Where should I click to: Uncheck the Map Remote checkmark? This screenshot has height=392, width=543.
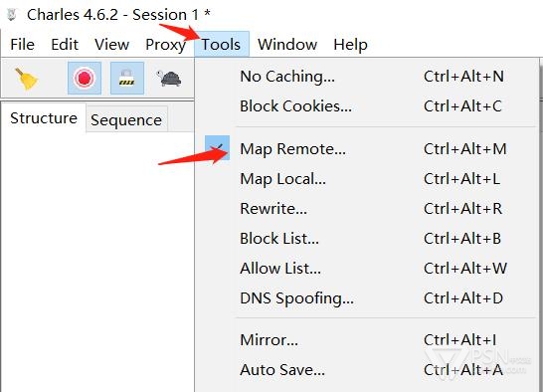[x=217, y=147]
